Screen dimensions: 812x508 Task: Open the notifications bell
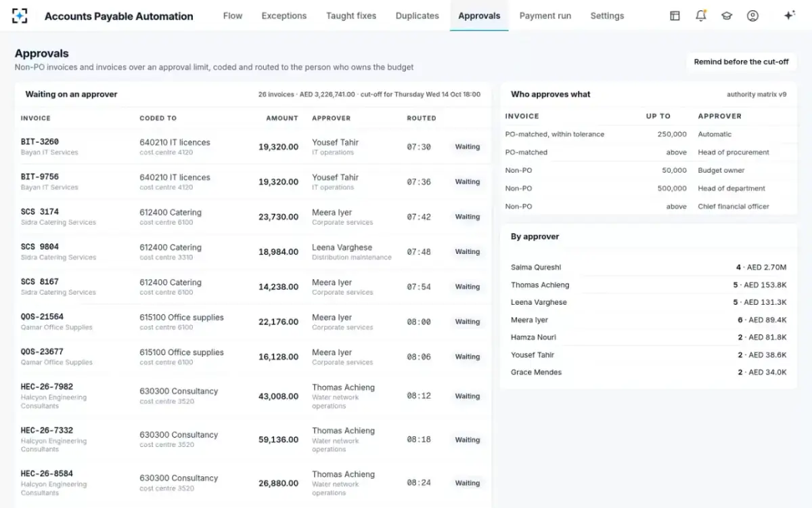tap(700, 16)
